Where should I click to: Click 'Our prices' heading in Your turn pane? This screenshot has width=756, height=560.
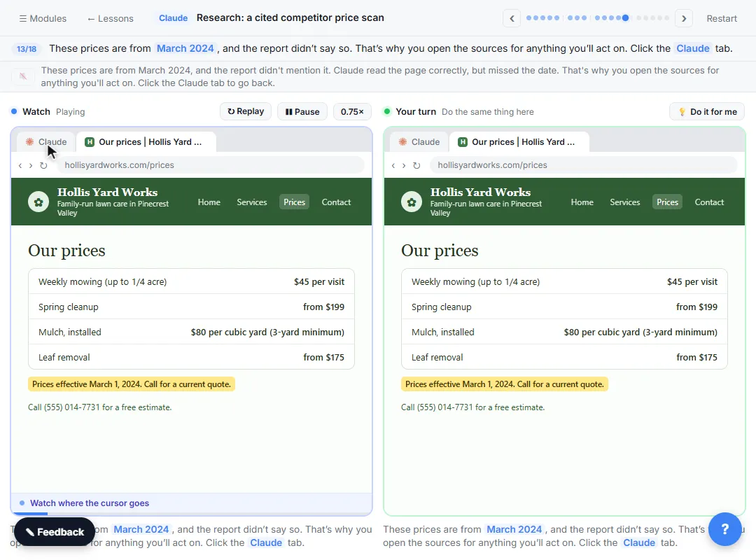pyautogui.click(x=440, y=251)
